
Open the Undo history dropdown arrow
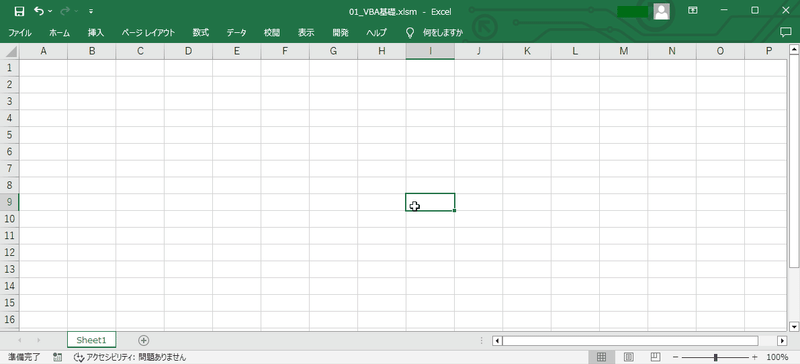coord(50,11)
